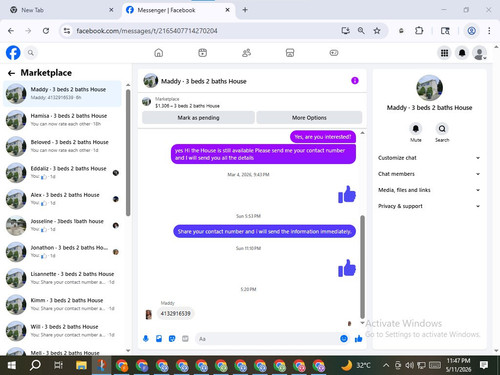View site information icon in address bar
The width and height of the screenshot is (500, 375).
pyautogui.click(x=67, y=31)
